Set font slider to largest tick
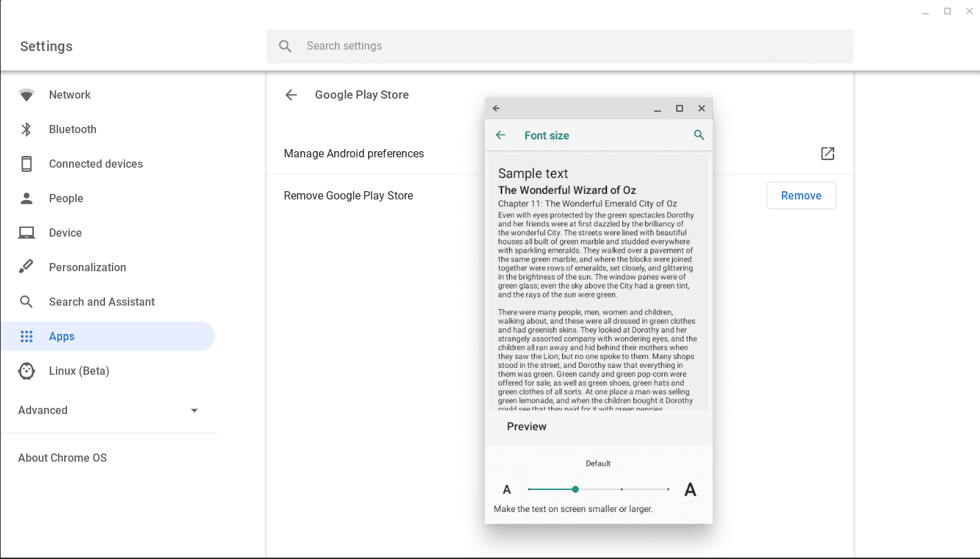 [669, 489]
